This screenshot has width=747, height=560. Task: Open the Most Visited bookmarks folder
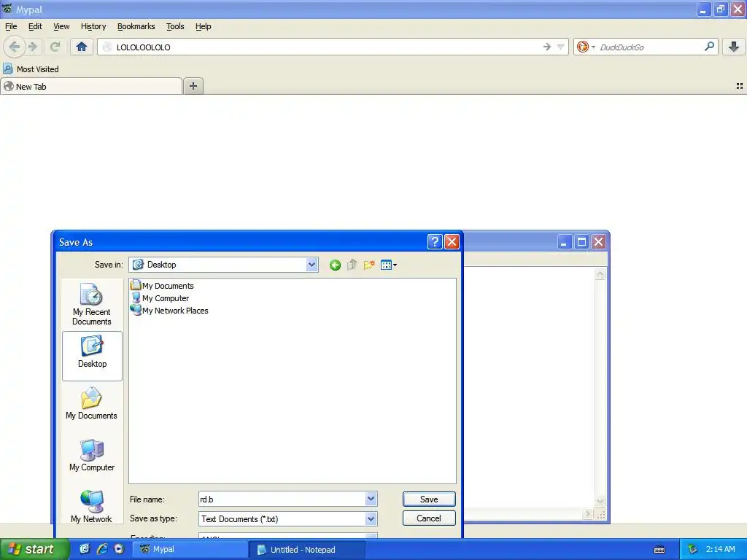31,69
